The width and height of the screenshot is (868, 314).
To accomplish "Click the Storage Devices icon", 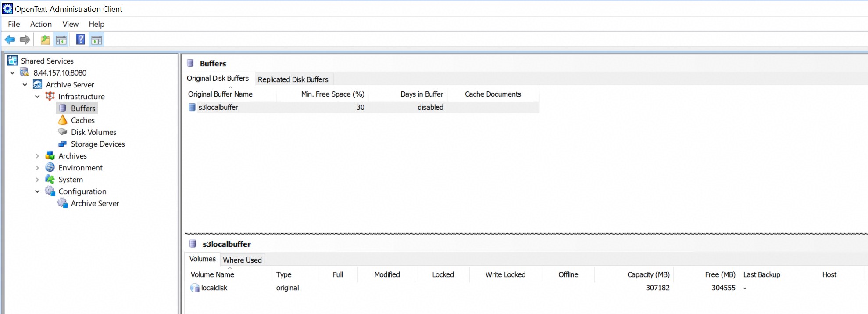I will 63,144.
